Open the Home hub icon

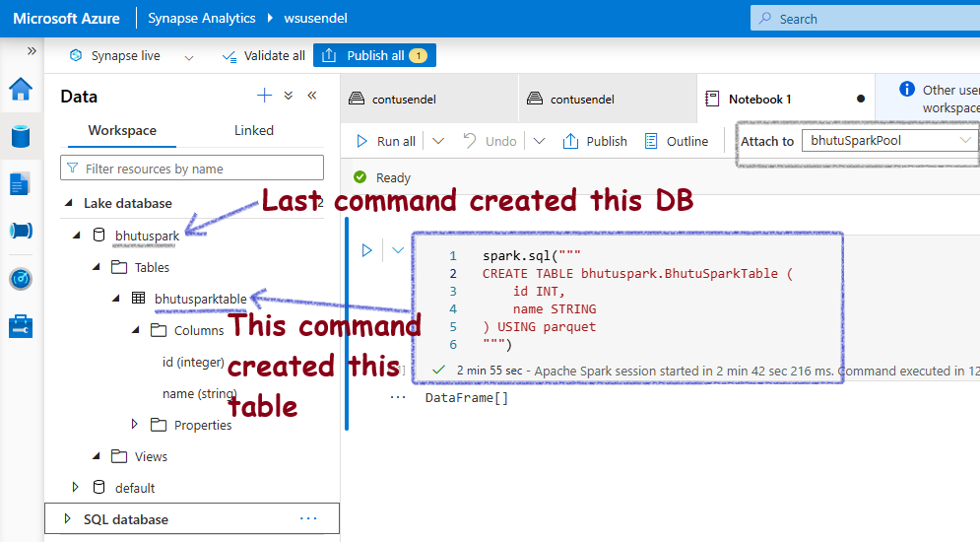point(21,89)
